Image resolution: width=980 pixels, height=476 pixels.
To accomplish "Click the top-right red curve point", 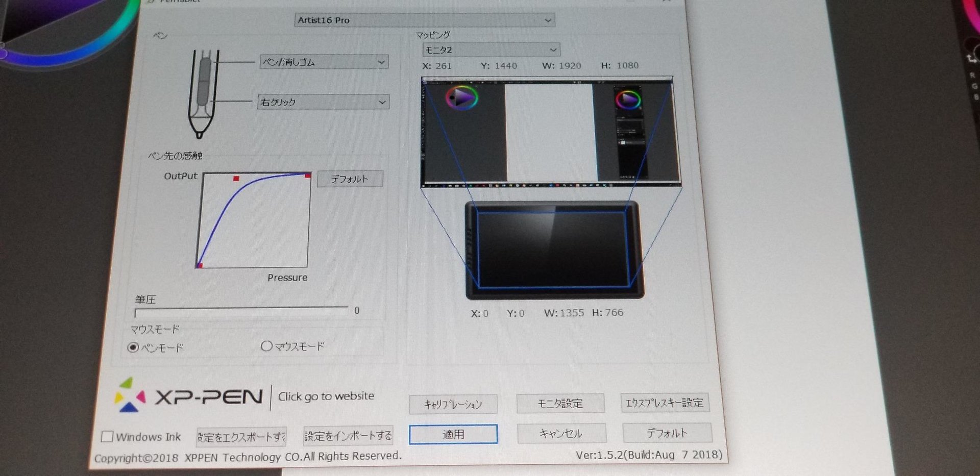I will [x=307, y=176].
